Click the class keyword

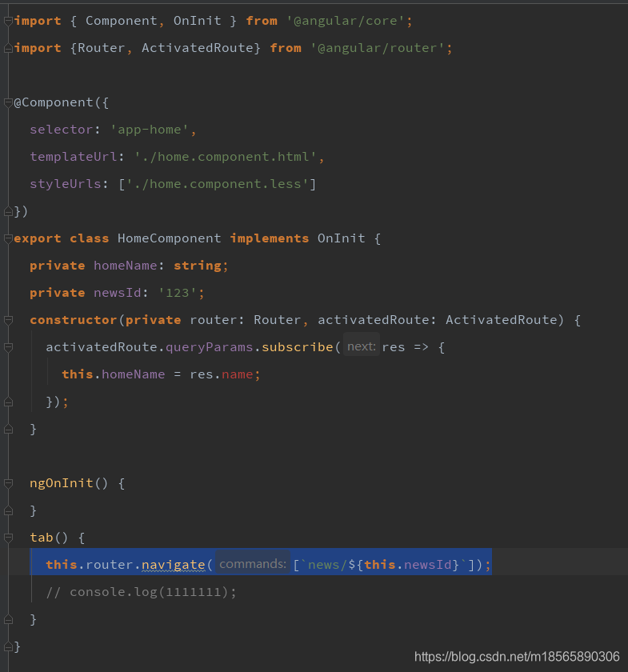click(x=89, y=238)
